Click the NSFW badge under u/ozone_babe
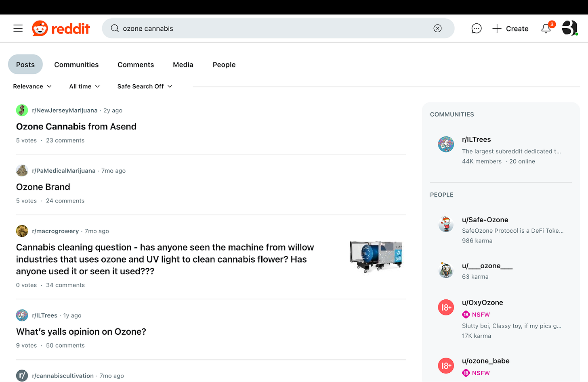This screenshot has height=382, width=588. 476,373
